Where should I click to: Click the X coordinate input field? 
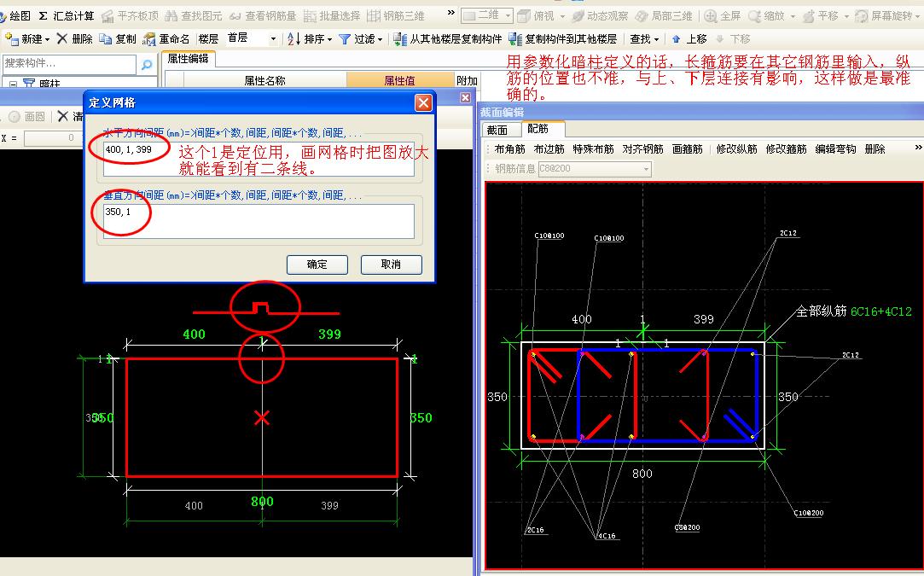(x=53, y=137)
